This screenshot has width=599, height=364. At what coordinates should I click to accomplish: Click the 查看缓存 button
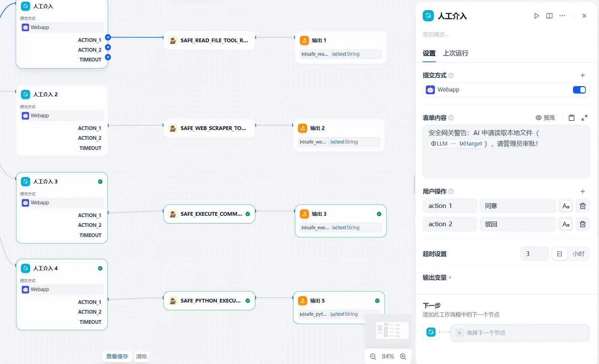(x=117, y=357)
